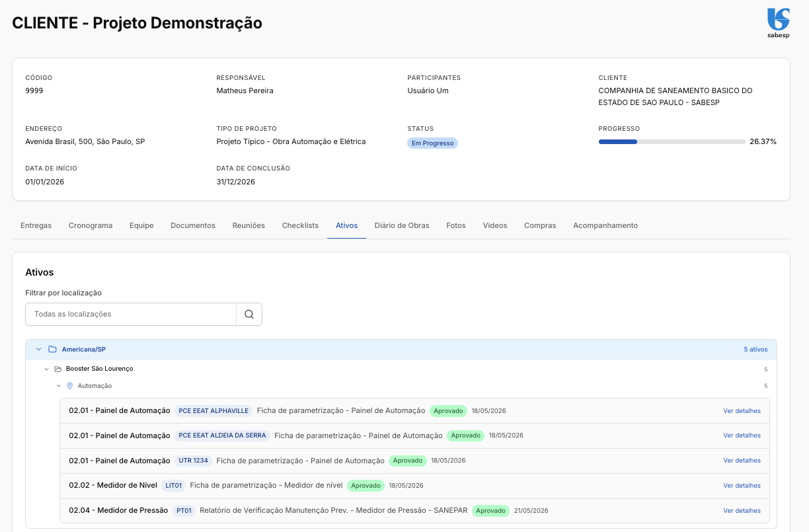Click 02.02 - Medidor de Nível title

click(113, 486)
